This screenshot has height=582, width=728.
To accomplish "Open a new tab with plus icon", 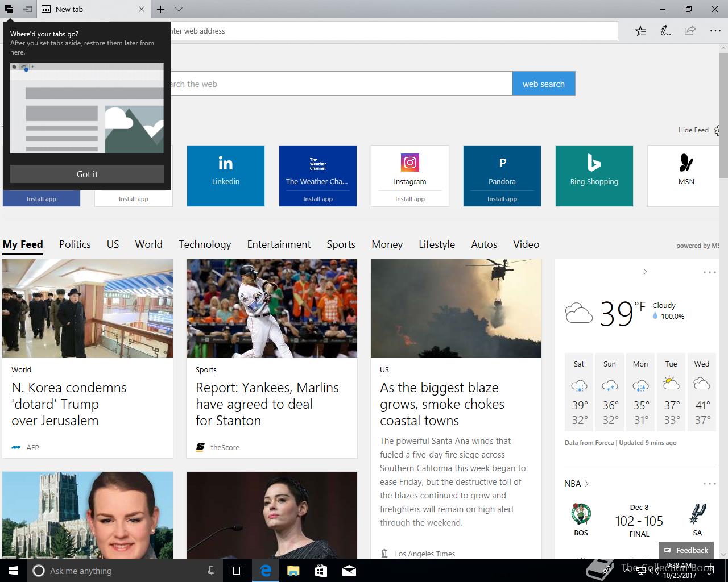I will pos(161,9).
